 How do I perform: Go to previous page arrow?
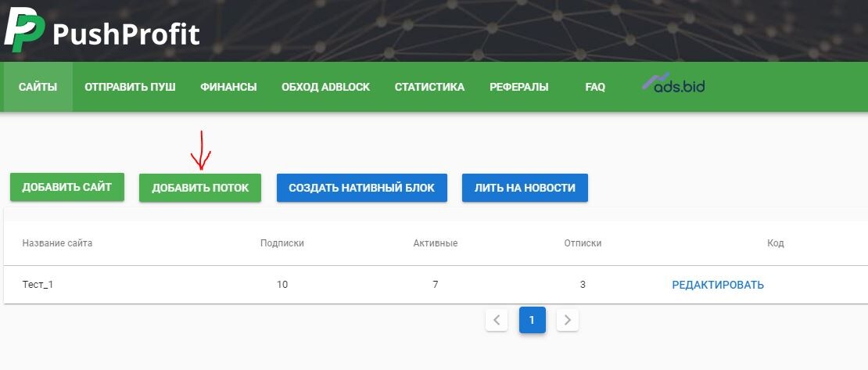(x=497, y=320)
